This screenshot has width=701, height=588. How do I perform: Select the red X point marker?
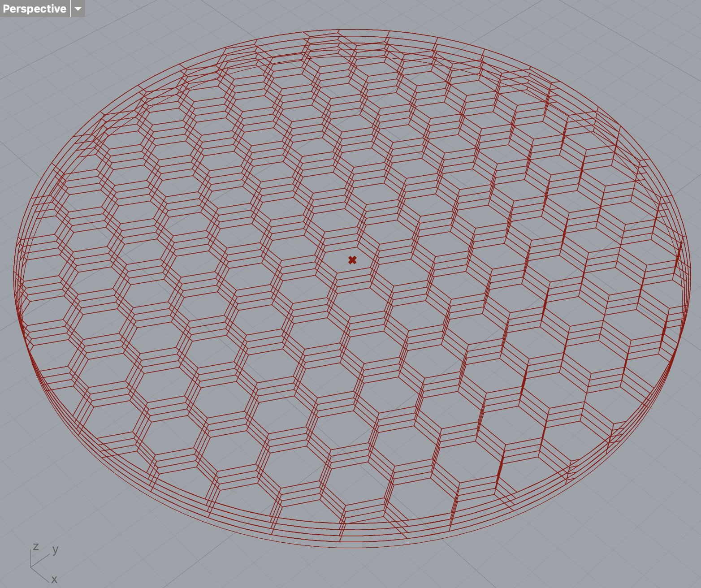352,260
